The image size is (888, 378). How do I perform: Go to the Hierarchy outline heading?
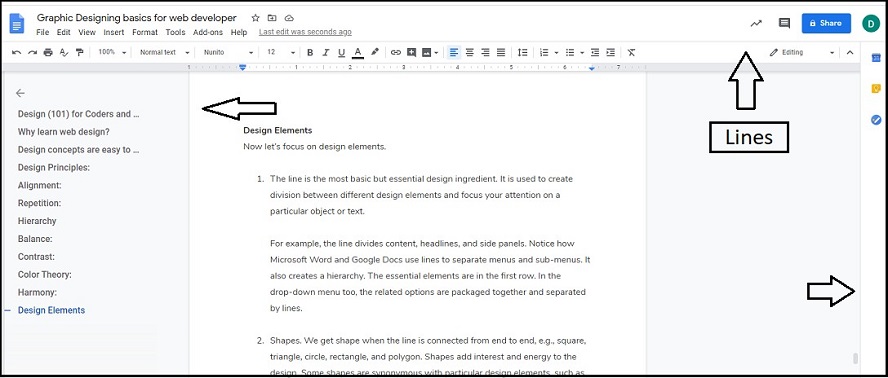(x=37, y=221)
